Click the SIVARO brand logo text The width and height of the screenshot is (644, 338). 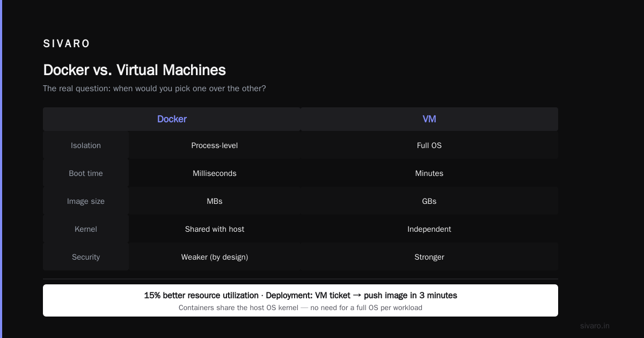point(67,44)
